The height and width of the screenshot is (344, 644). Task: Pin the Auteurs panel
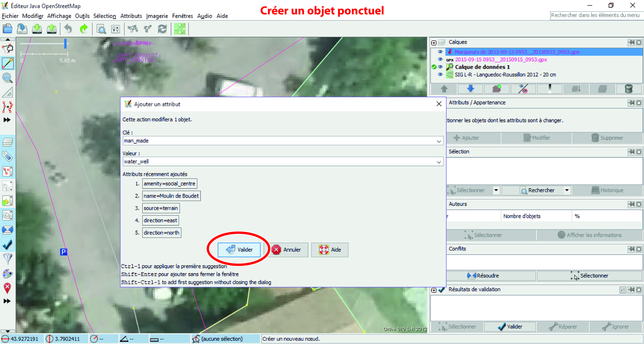(x=631, y=204)
